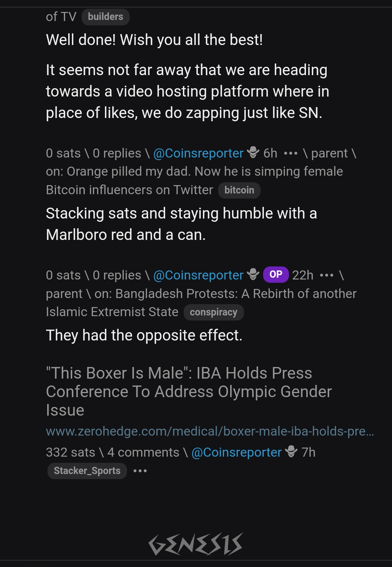Open the @Coinsreporter profile on the 7h post

click(236, 452)
